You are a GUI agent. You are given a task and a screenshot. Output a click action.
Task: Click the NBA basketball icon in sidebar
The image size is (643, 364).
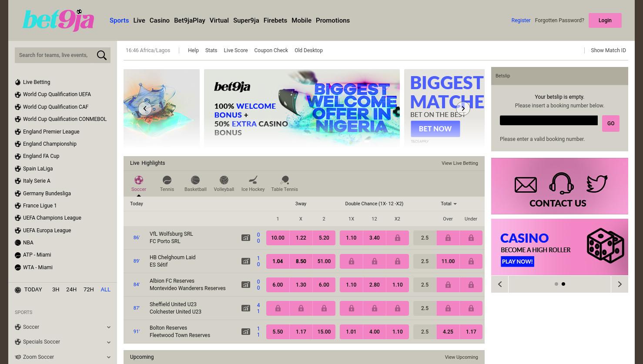[x=18, y=243]
